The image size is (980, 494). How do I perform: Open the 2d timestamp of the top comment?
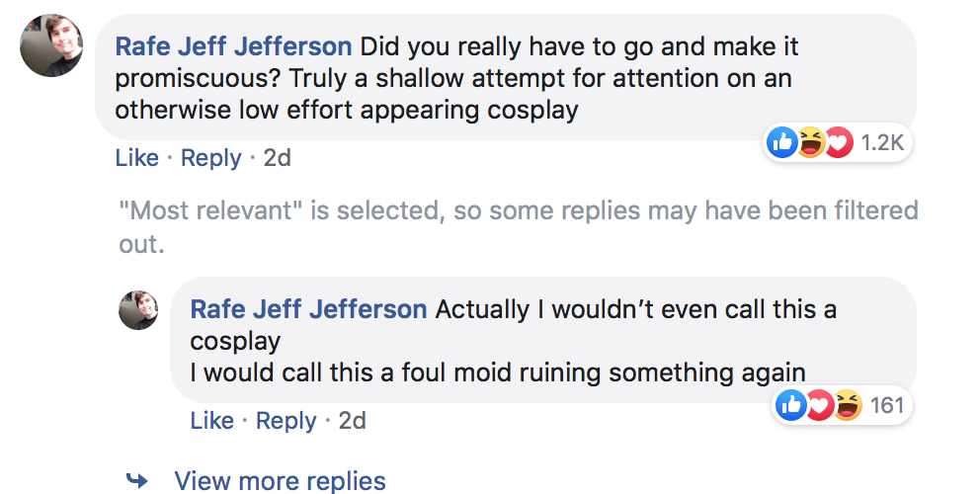[278, 157]
